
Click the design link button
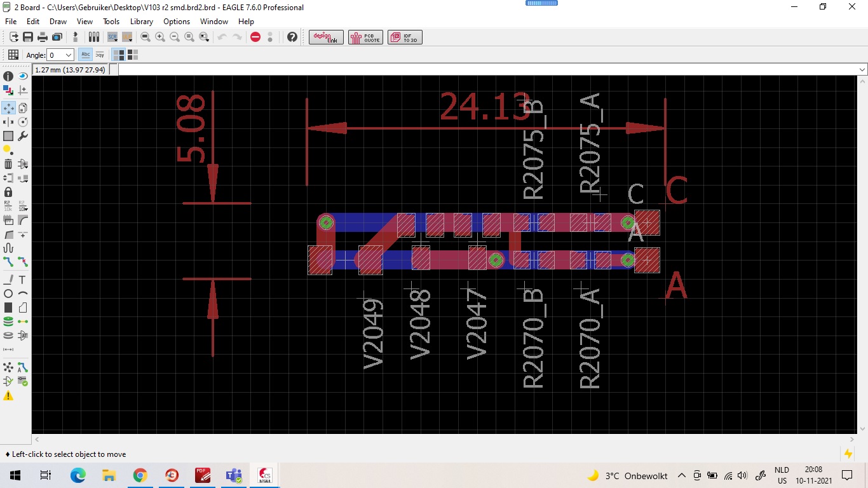tap(327, 37)
